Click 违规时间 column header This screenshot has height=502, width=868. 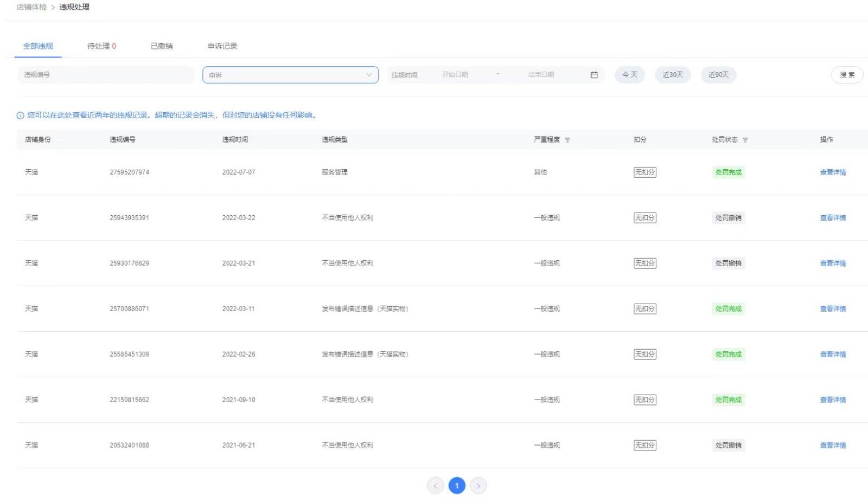[x=235, y=140]
